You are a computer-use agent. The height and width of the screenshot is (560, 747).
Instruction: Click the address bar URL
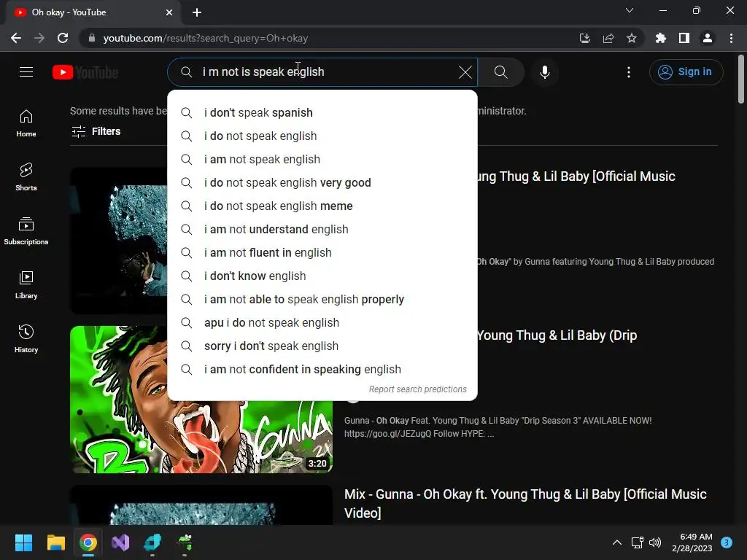205,38
